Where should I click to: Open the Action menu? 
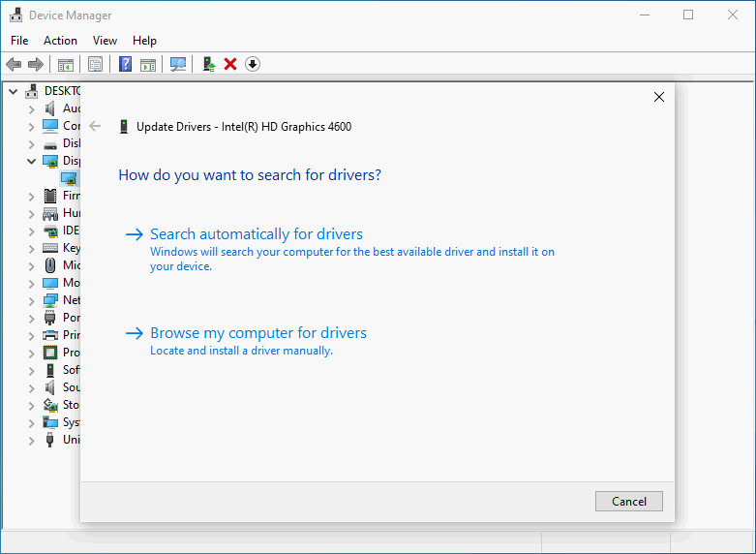tap(60, 41)
